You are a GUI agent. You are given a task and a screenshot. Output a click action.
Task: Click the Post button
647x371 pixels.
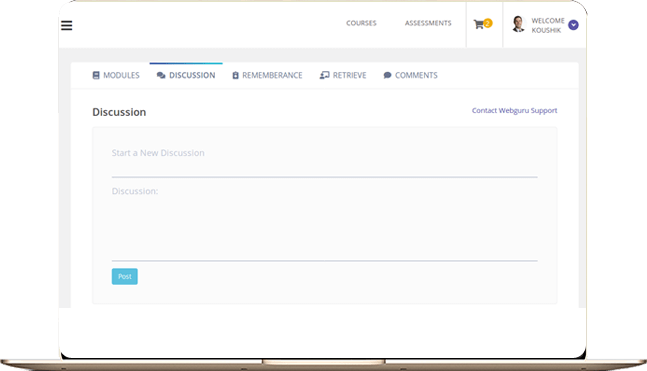[125, 276]
